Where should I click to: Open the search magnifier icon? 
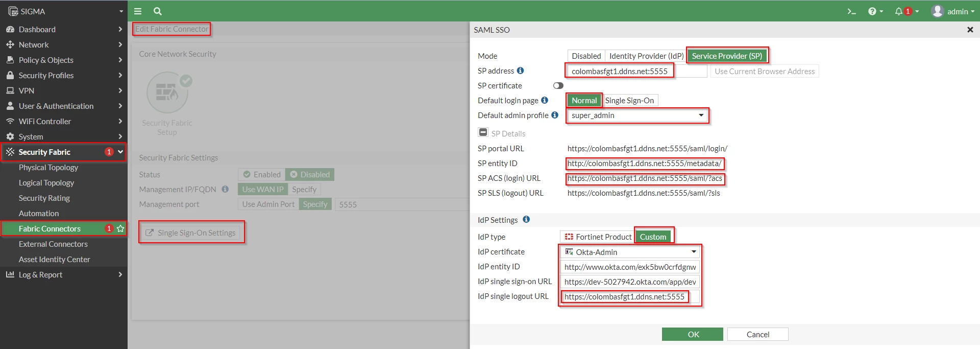(x=158, y=11)
